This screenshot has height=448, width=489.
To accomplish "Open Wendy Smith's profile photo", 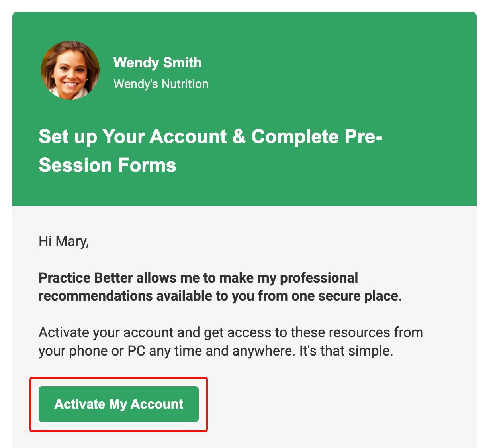I will click(70, 70).
